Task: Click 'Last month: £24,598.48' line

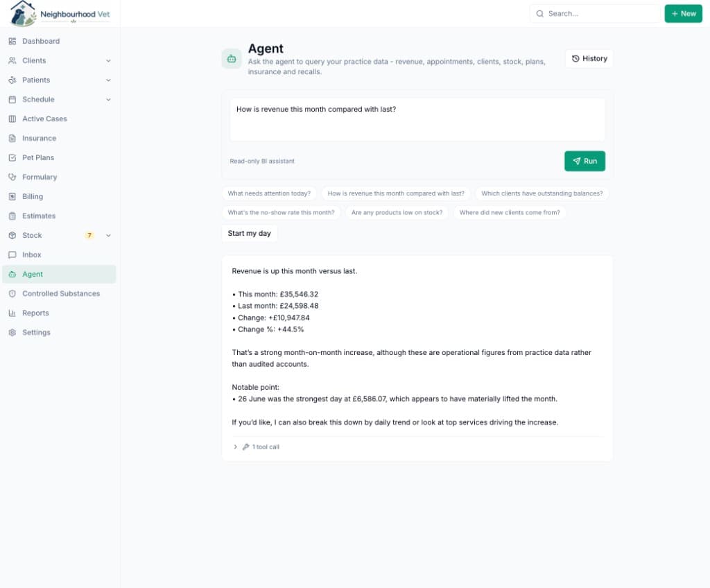Action: [275, 306]
